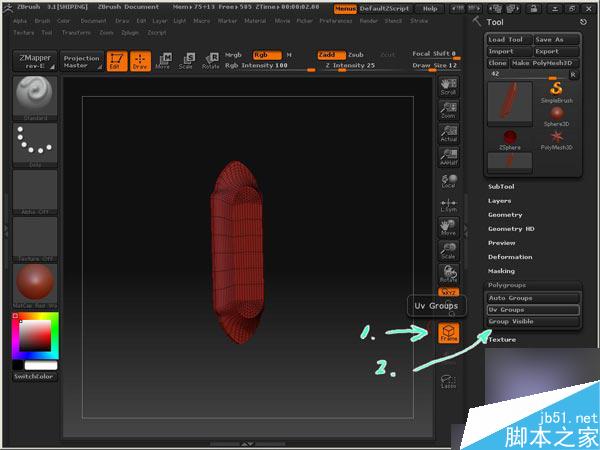Image resolution: width=600 pixels, height=450 pixels.
Task: Toggle the Rgb paint mode
Action: (x=267, y=55)
